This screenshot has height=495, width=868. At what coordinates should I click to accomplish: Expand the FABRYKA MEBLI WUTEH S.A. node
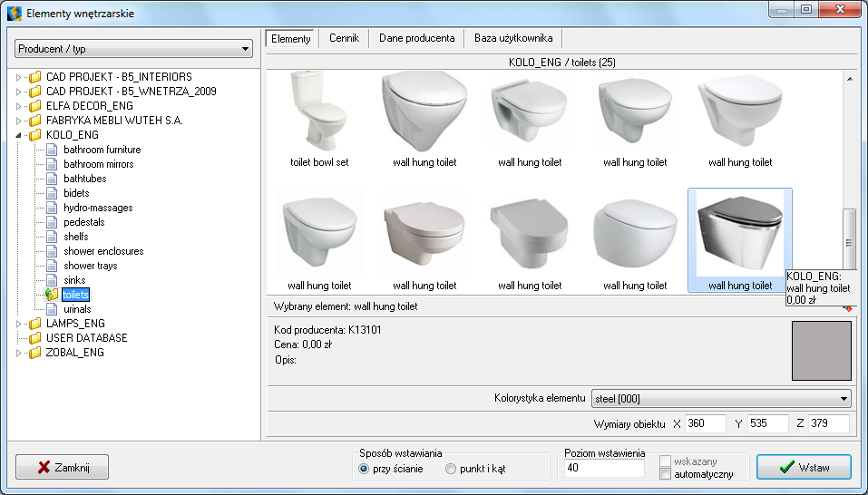click(x=18, y=121)
